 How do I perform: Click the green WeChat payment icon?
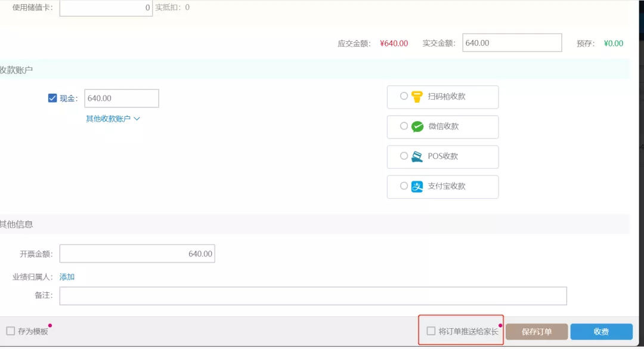(x=417, y=126)
